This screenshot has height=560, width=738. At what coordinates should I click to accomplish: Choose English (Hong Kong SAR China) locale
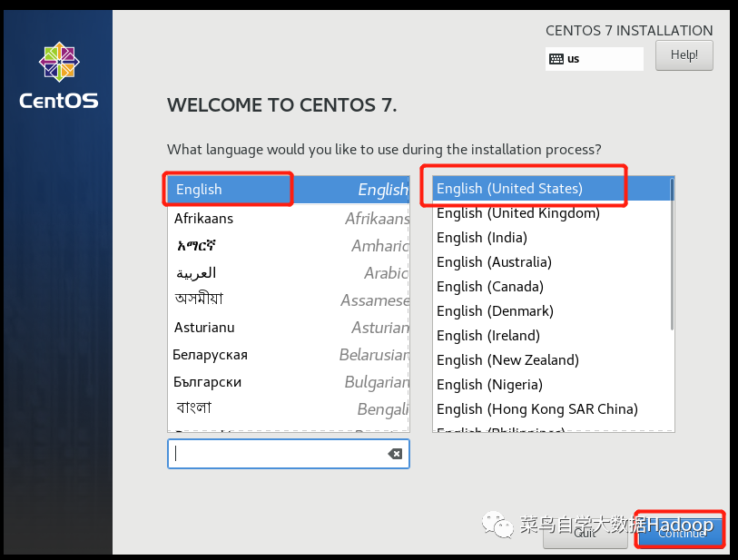click(551, 409)
